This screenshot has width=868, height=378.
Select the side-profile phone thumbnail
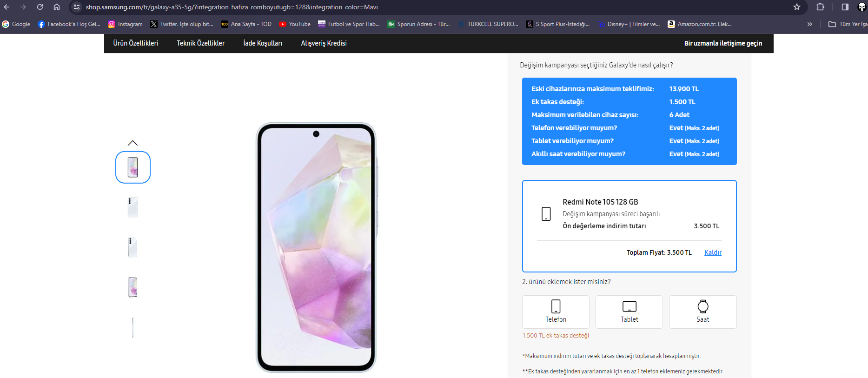133,327
